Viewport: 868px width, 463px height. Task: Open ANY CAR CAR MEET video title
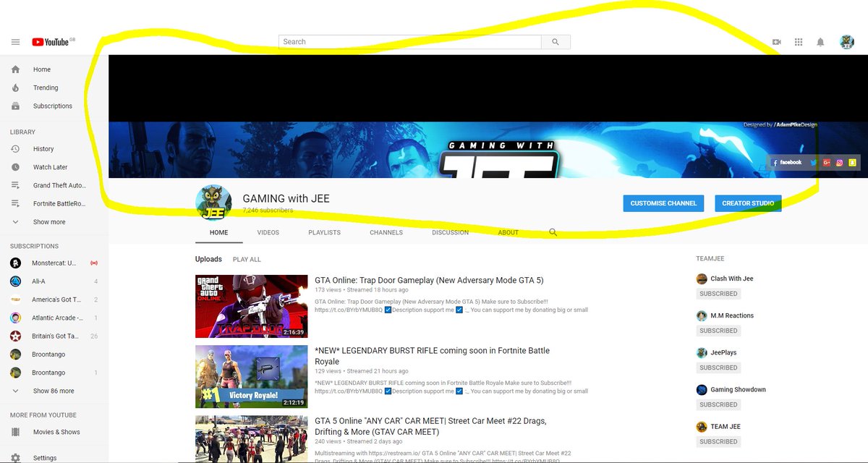[x=430, y=426]
